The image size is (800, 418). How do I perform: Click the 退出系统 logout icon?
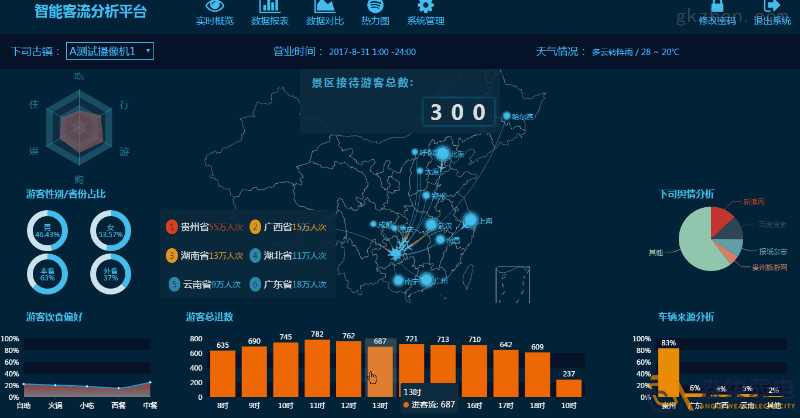771,7
